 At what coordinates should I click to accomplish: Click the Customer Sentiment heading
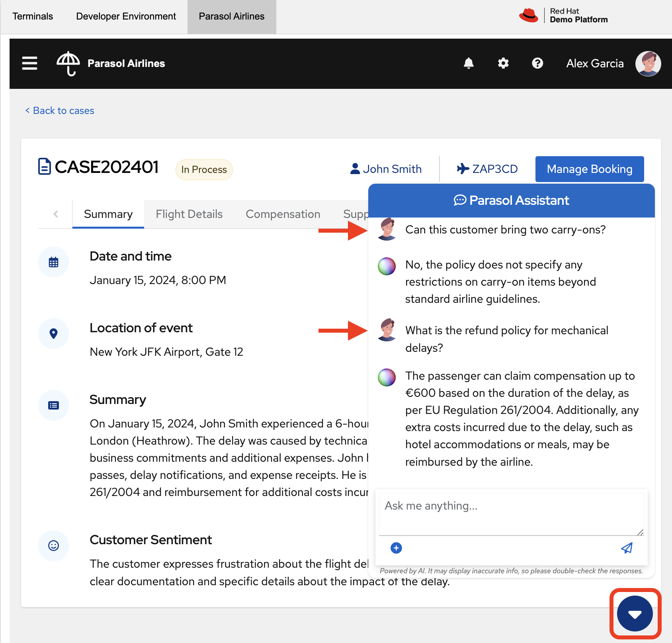[x=150, y=540]
